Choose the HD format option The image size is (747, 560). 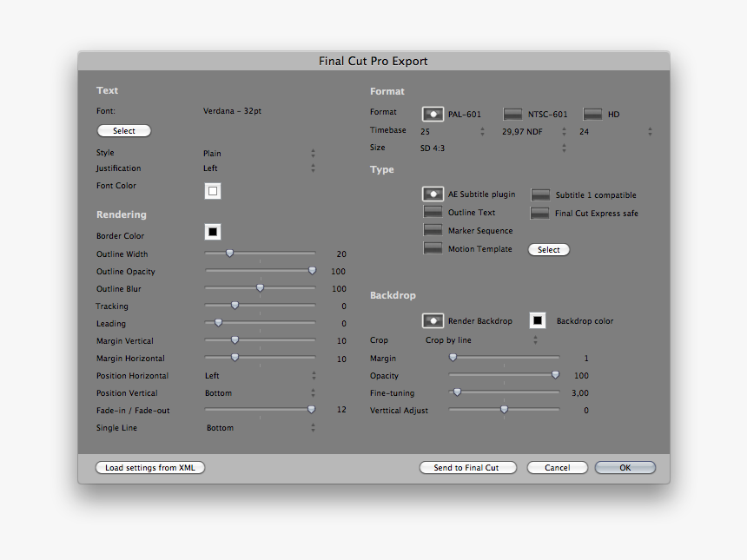click(592, 115)
